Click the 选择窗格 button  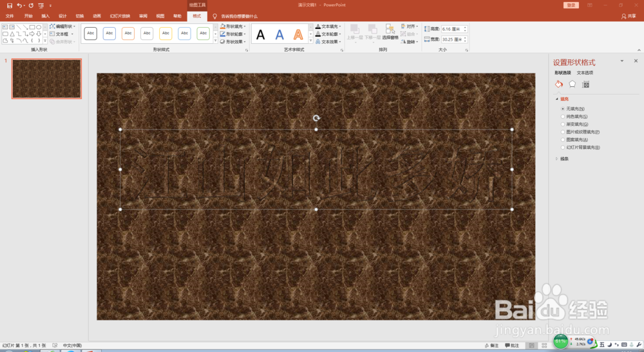(390, 32)
